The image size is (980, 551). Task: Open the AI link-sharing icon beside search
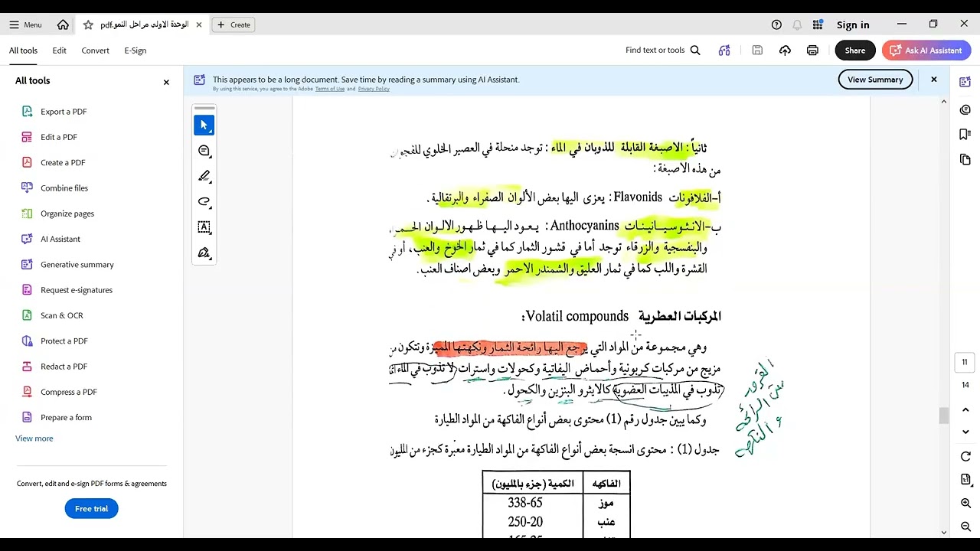(724, 51)
